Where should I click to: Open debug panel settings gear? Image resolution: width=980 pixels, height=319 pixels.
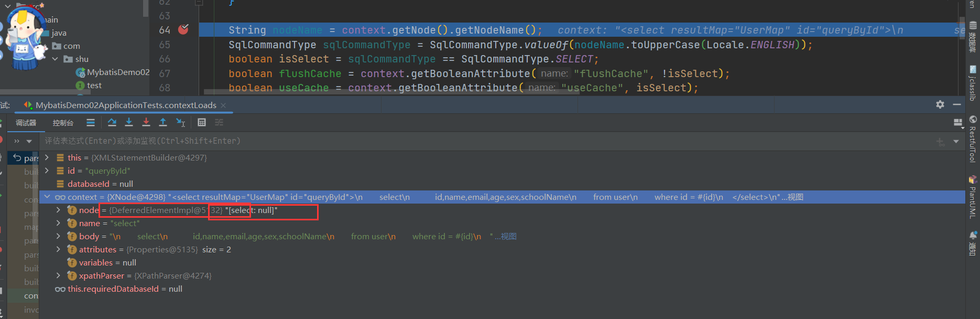[x=940, y=104]
